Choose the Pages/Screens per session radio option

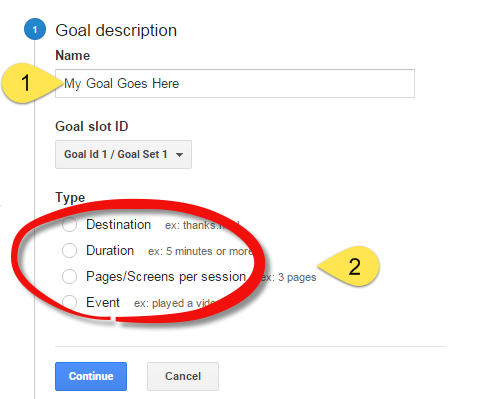[69, 277]
